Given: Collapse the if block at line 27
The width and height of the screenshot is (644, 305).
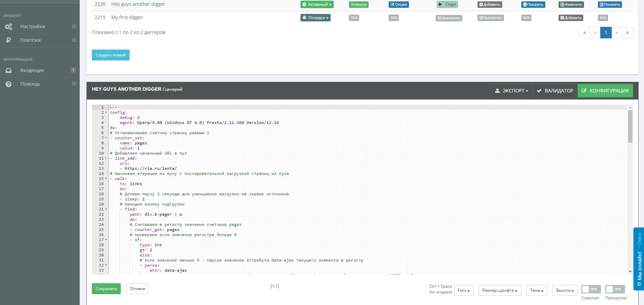Looking at the screenshot, I should click(x=106, y=240).
